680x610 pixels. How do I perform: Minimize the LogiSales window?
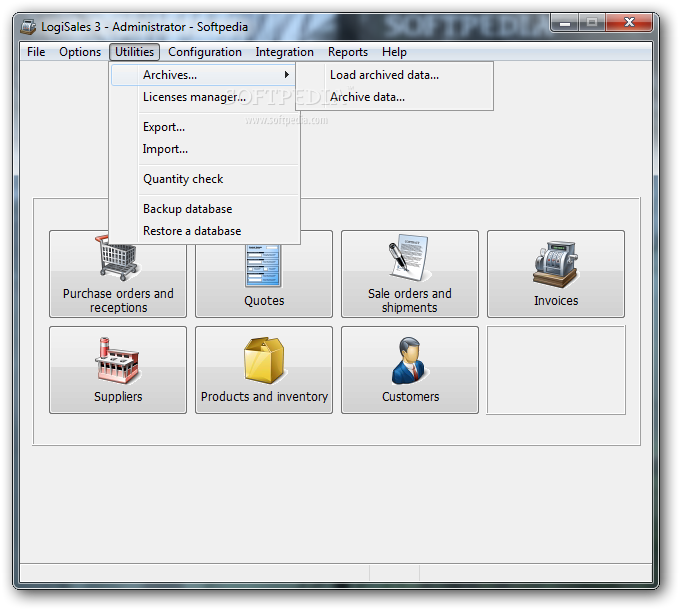[565, 23]
